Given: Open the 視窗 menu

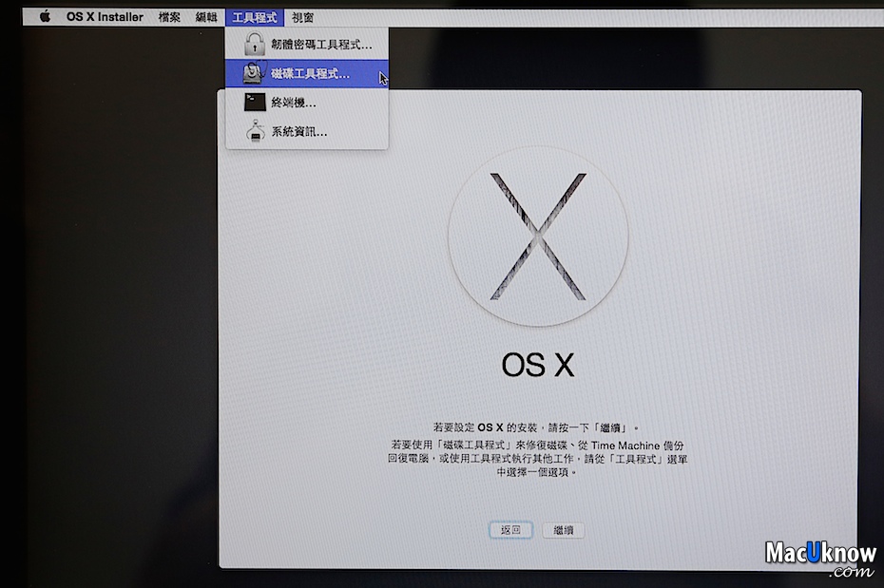Looking at the screenshot, I should tap(303, 17).
